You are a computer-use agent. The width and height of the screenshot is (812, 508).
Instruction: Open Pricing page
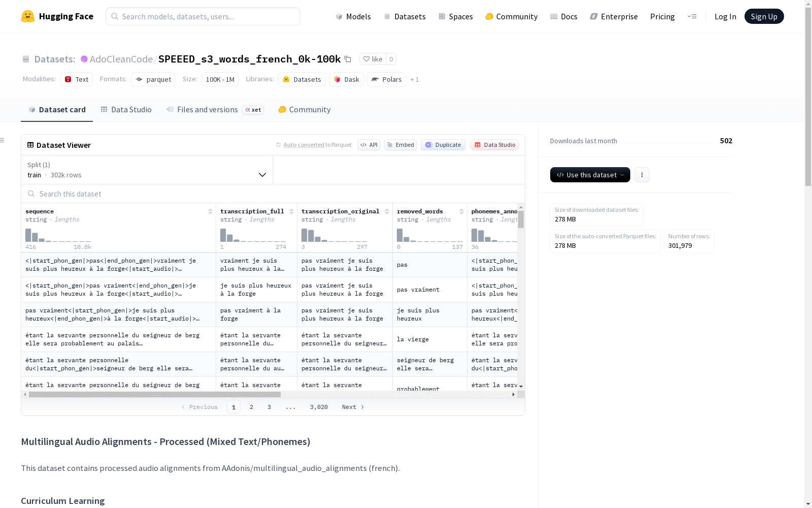tap(662, 16)
